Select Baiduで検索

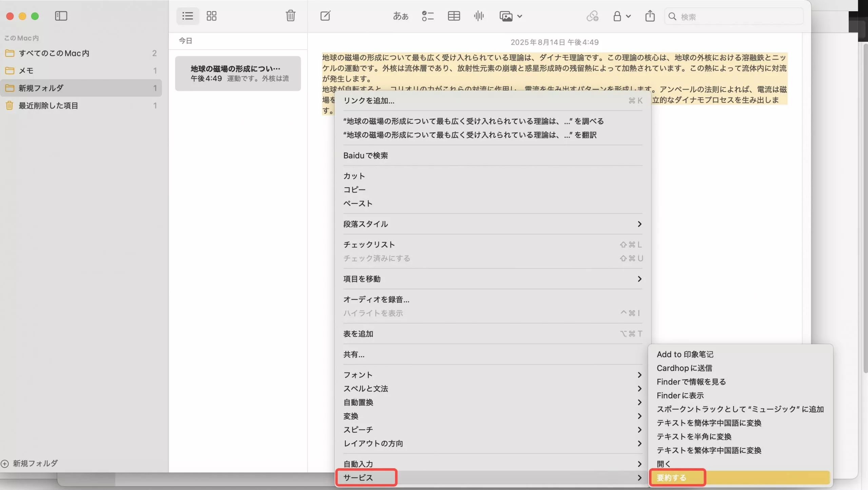[493, 155]
